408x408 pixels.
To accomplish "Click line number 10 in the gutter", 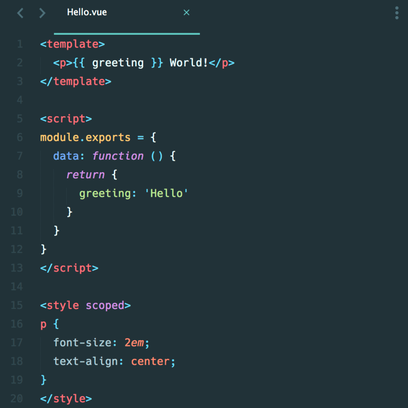I will tap(17, 212).
